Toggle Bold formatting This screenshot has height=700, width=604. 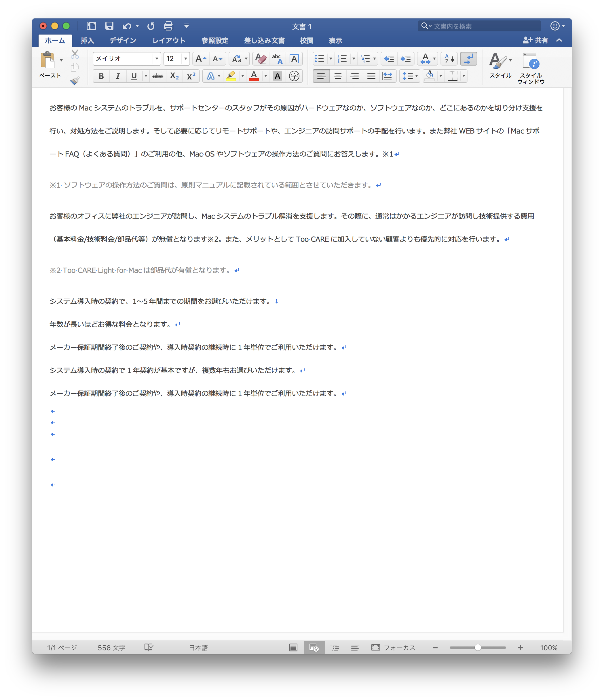[101, 76]
